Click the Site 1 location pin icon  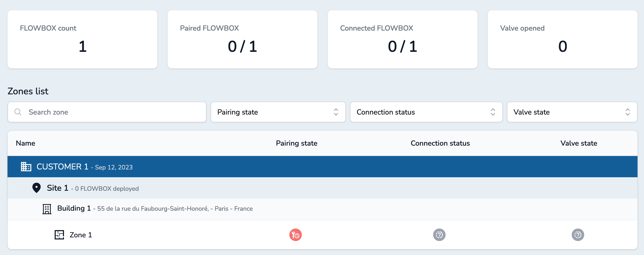pyautogui.click(x=37, y=188)
